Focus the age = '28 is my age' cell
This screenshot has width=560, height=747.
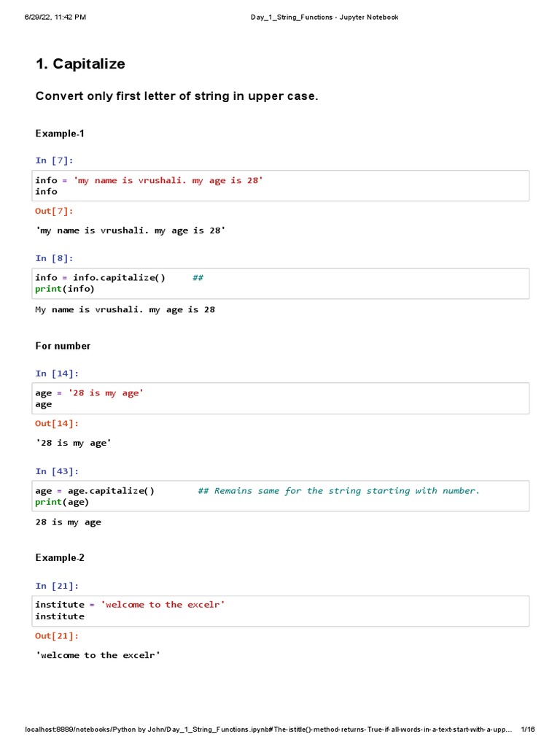click(x=281, y=398)
